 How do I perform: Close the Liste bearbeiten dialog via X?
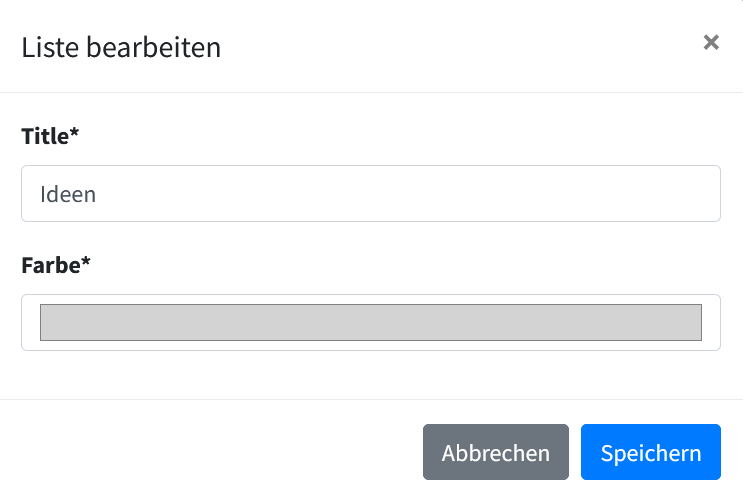[x=711, y=42]
